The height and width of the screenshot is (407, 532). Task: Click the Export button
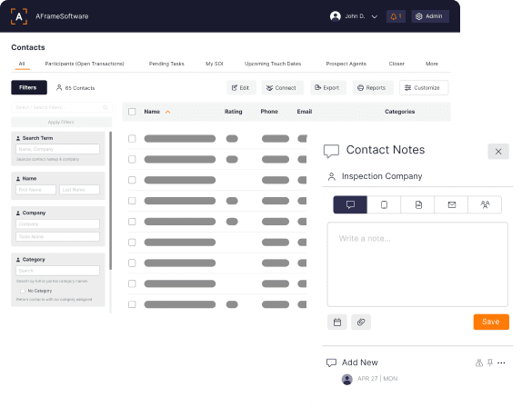pyautogui.click(x=327, y=88)
